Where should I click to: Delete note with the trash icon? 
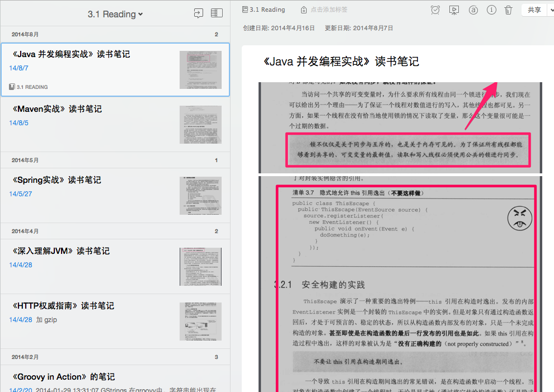pyautogui.click(x=508, y=10)
